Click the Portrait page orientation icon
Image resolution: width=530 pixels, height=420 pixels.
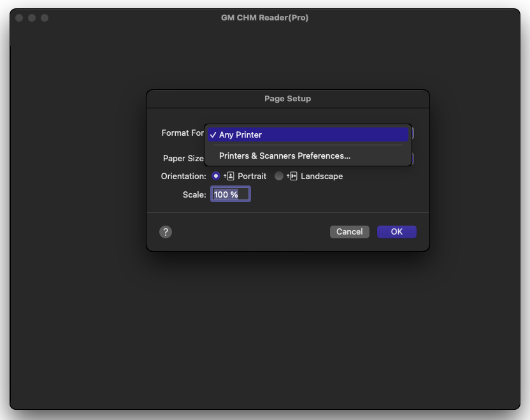pos(229,177)
